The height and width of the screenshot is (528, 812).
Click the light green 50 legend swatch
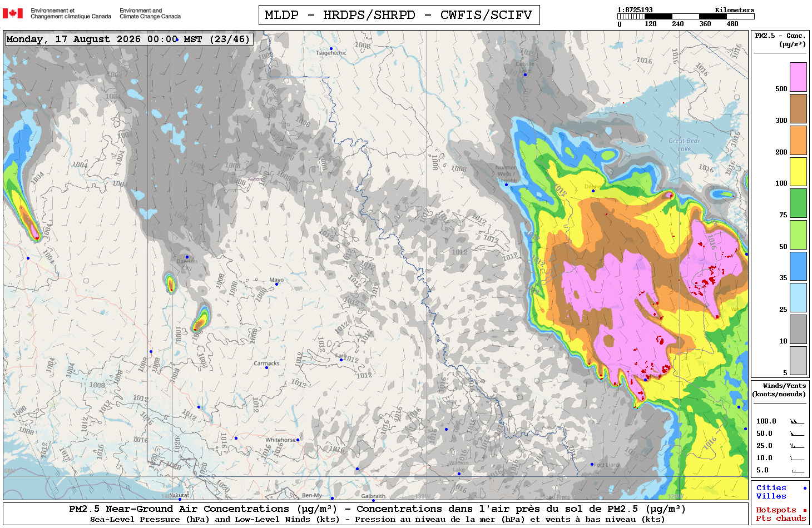tap(798, 235)
